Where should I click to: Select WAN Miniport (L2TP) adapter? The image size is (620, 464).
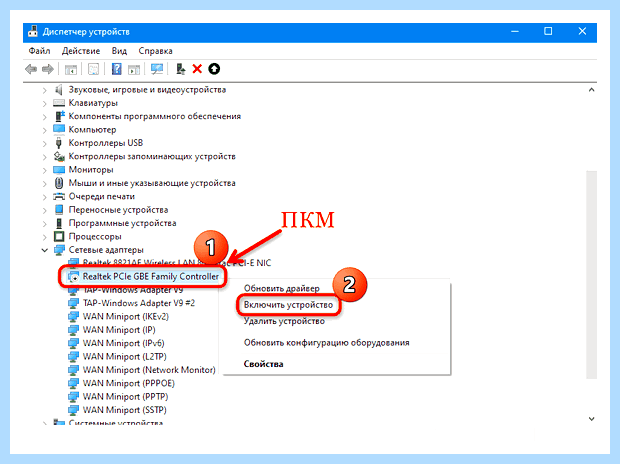tap(124, 356)
